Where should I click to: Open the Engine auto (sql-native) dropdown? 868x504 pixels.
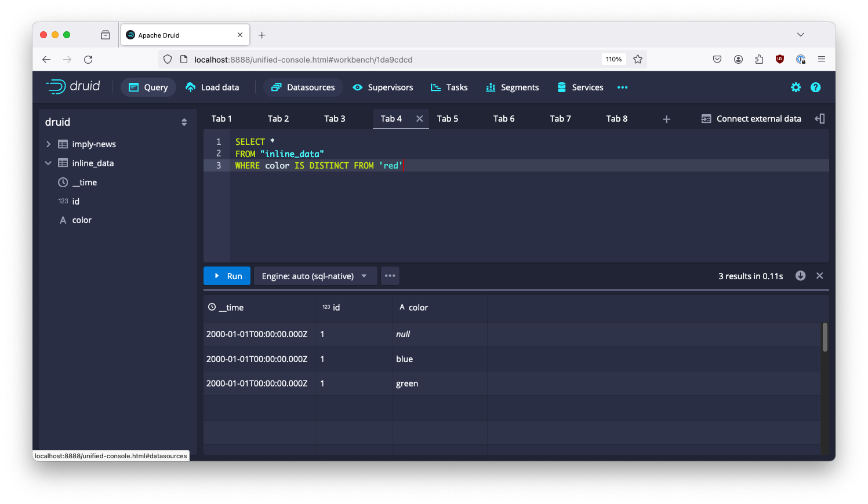pos(315,276)
